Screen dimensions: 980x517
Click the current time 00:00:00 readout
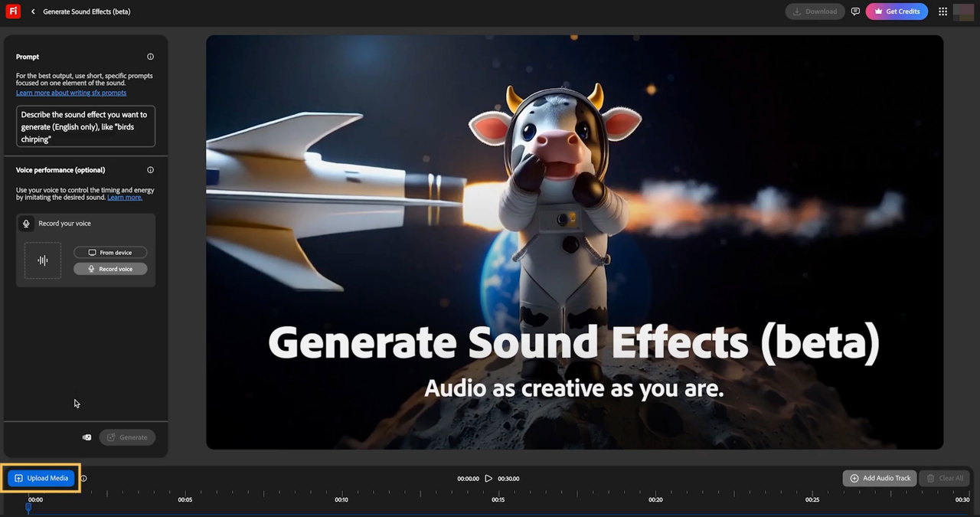[x=468, y=479]
